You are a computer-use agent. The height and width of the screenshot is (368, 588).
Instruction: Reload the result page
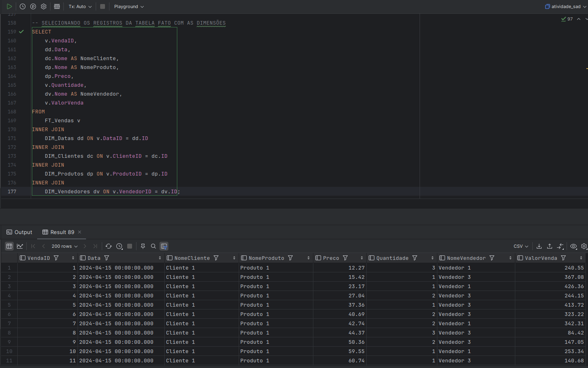[109, 246]
